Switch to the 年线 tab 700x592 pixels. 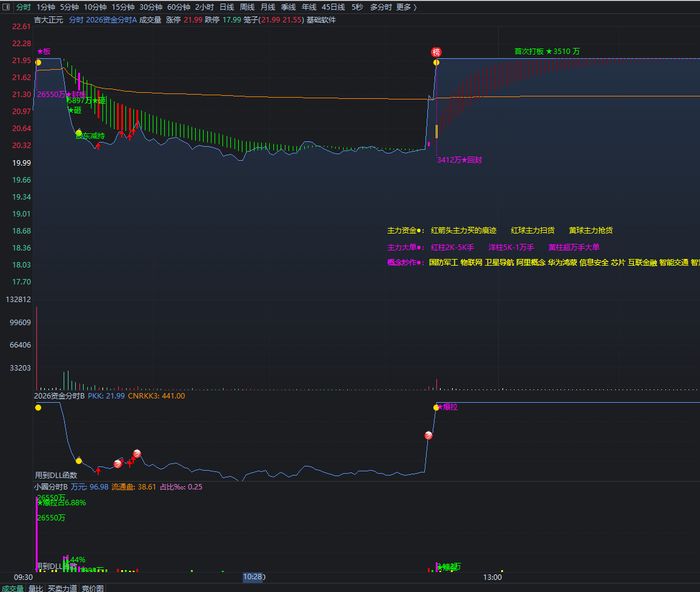(x=309, y=7)
